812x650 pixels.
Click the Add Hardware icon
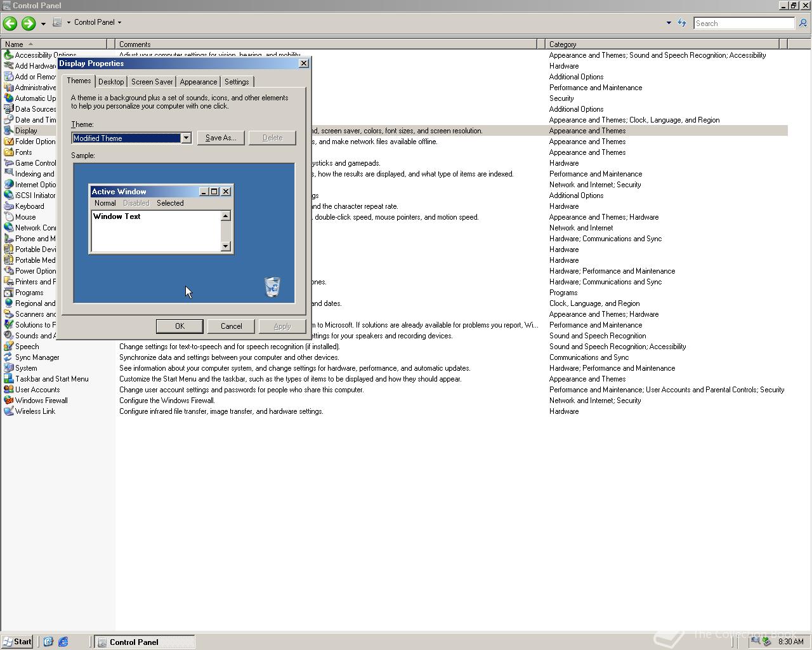[8, 66]
